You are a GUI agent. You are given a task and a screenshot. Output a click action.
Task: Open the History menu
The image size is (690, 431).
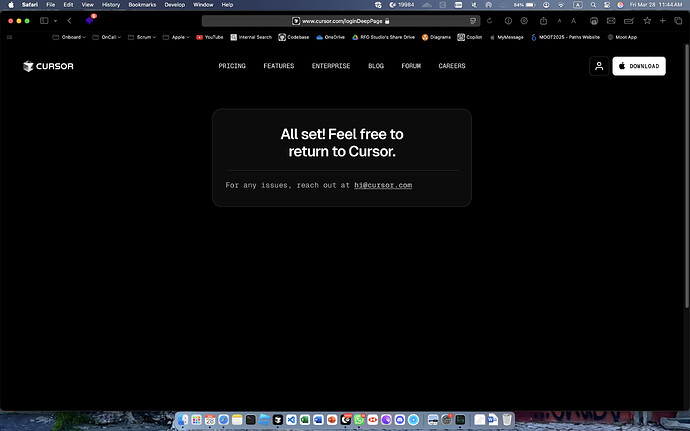coord(111,5)
